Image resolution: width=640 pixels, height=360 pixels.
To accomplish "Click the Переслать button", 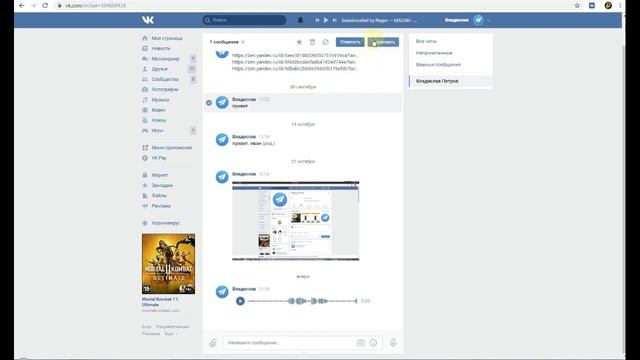I will (383, 42).
